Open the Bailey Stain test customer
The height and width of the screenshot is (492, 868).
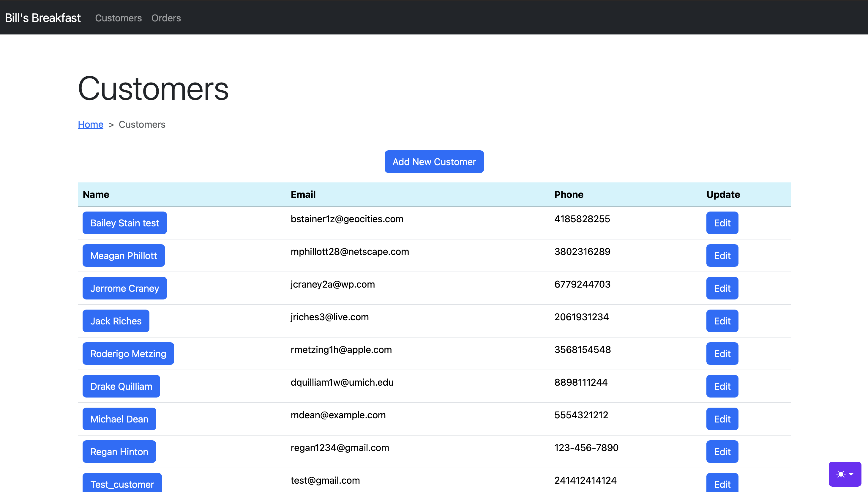[125, 223]
